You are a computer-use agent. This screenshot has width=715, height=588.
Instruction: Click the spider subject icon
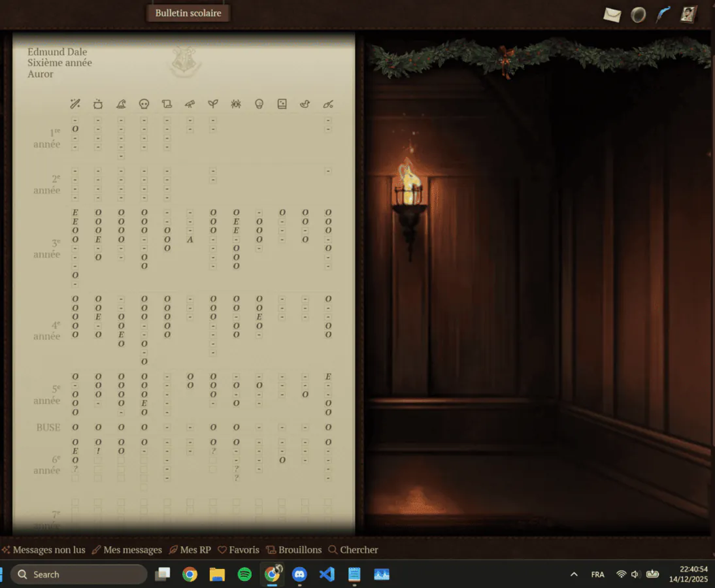pyautogui.click(x=236, y=104)
